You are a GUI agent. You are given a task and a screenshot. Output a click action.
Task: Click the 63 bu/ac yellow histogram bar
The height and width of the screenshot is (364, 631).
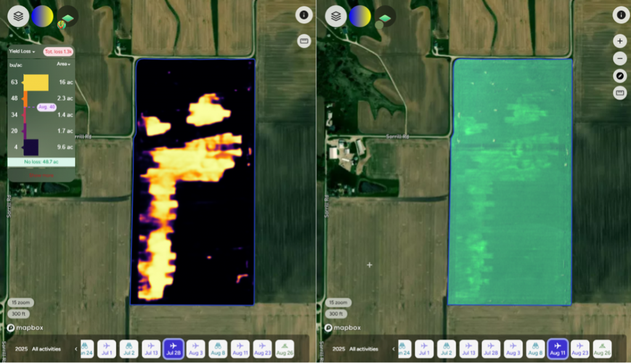coord(36,81)
